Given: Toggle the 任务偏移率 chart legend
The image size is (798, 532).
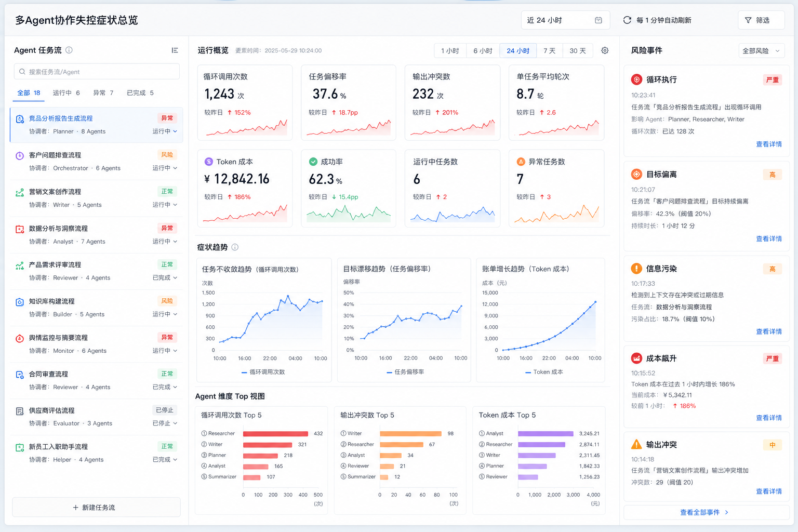Looking at the screenshot, I should pos(405,372).
